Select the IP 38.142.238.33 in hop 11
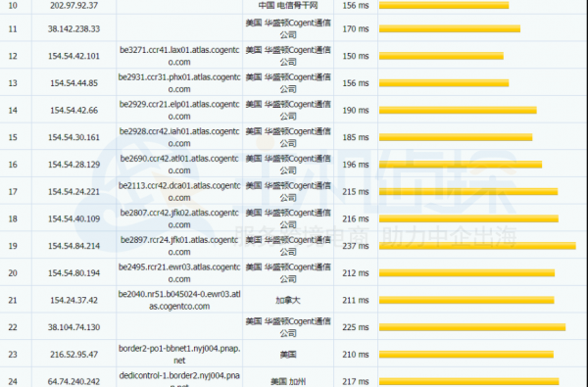Screen dimensions: 588x387 coord(73,28)
